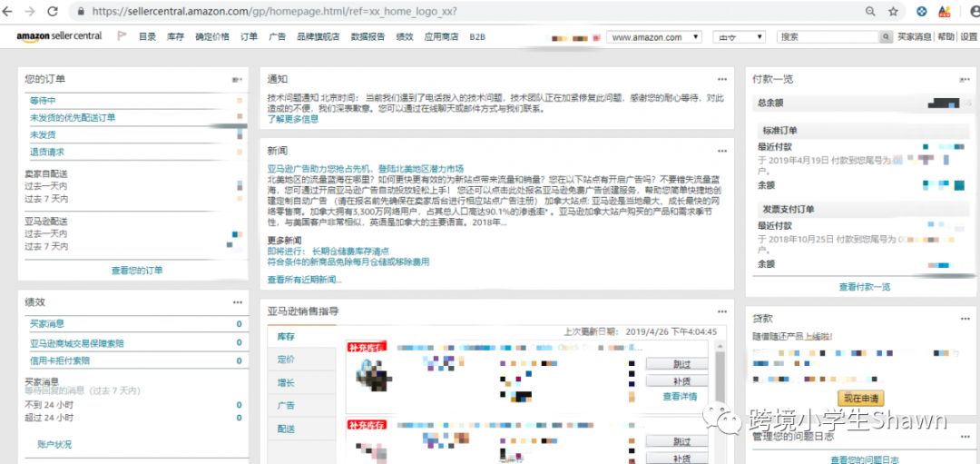This screenshot has height=464, width=980.
Task: Click the browser forward arrow
Action: coord(31,11)
